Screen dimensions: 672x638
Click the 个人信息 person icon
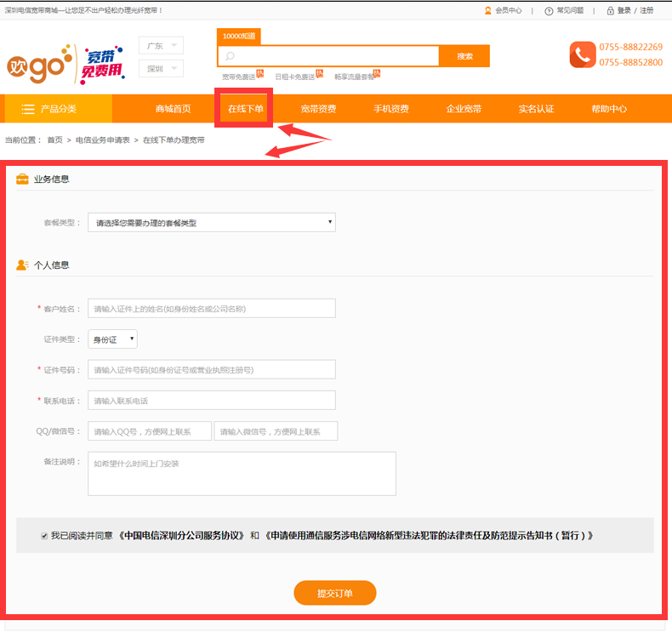click(23, 265)
